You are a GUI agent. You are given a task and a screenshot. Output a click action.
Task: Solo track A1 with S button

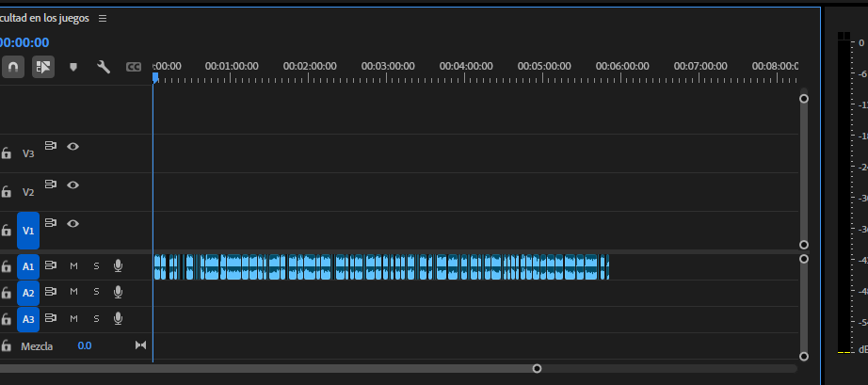(96, 266)
